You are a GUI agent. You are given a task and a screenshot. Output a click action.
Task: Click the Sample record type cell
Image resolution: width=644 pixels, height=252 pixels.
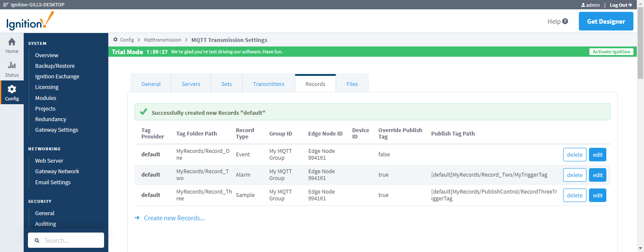tap(245, 195)
